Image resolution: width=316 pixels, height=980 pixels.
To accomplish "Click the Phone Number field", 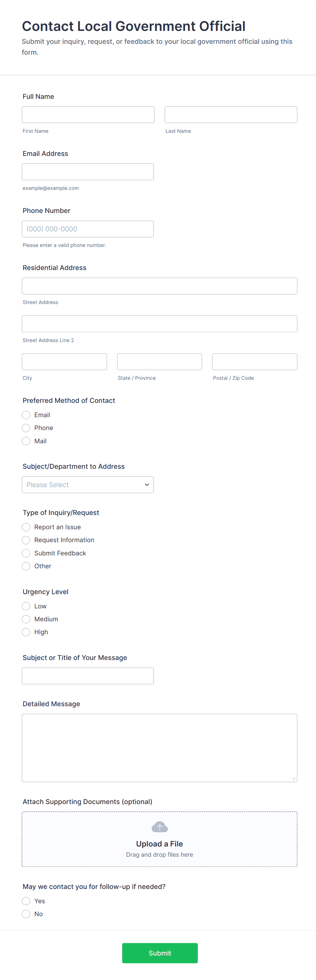I will coord(88,229).
